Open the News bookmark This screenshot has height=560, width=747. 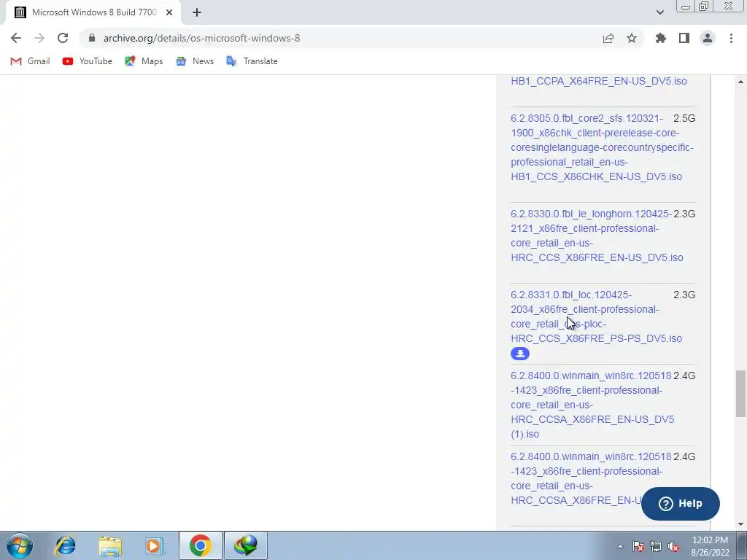click(x=195, y=61)
